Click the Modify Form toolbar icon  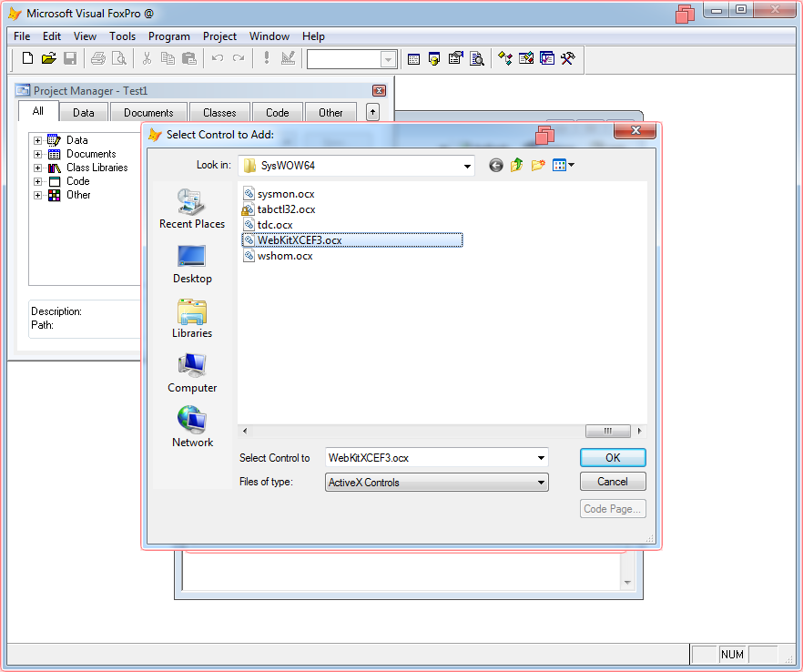288,58
